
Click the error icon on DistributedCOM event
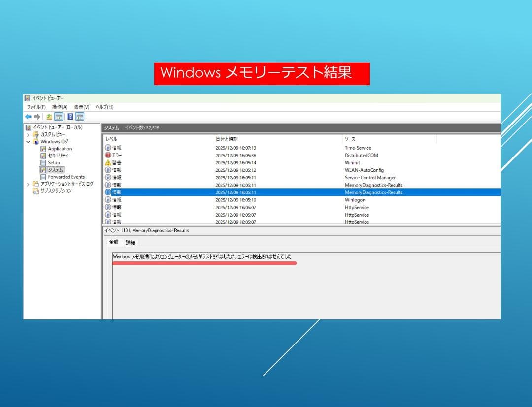pos(109,155)
